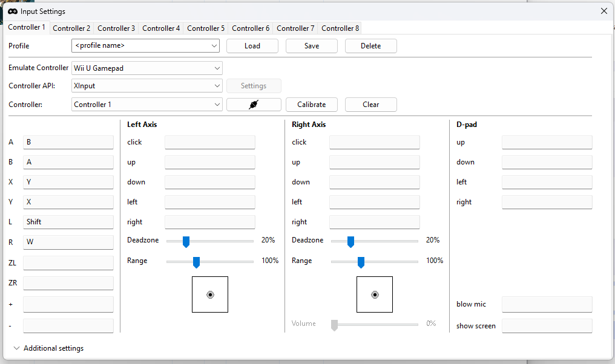Switch to Controller 2 tab
The height and width of the screenshot is (364, 615).
coord(71,28)
